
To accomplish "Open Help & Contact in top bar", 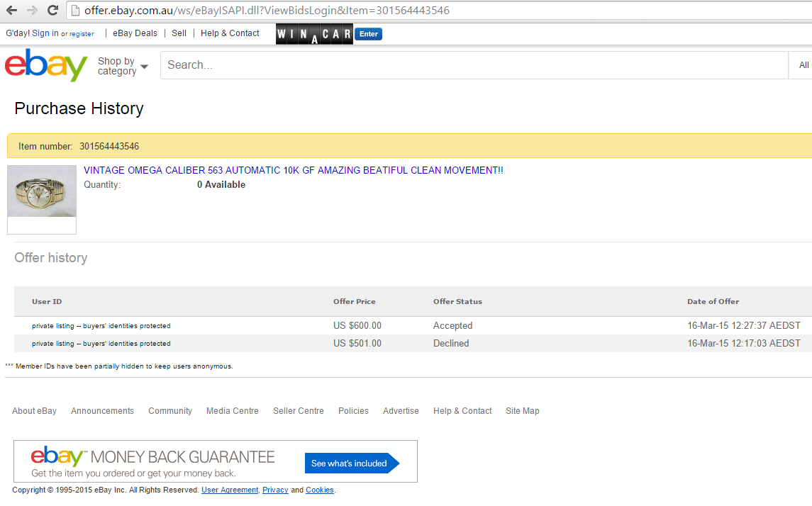I will coord(230,33).
